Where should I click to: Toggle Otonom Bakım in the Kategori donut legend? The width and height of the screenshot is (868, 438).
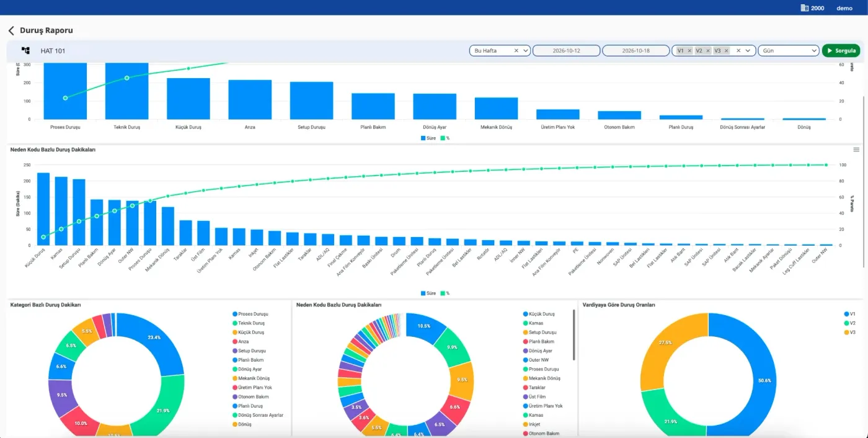tap(250, 396)
